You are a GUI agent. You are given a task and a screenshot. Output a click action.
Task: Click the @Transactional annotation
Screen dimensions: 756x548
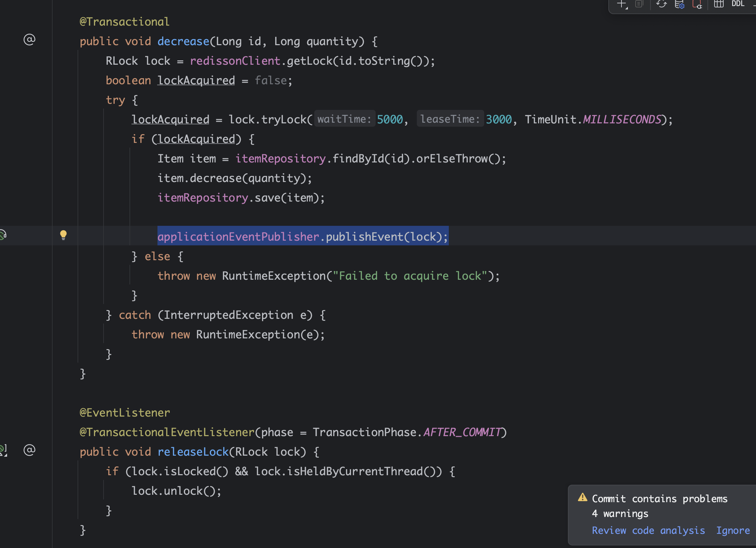[124, 22]
